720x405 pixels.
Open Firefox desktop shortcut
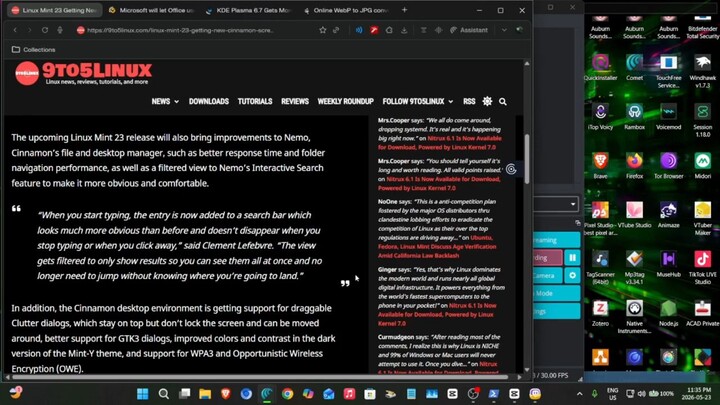pos(634,166)
